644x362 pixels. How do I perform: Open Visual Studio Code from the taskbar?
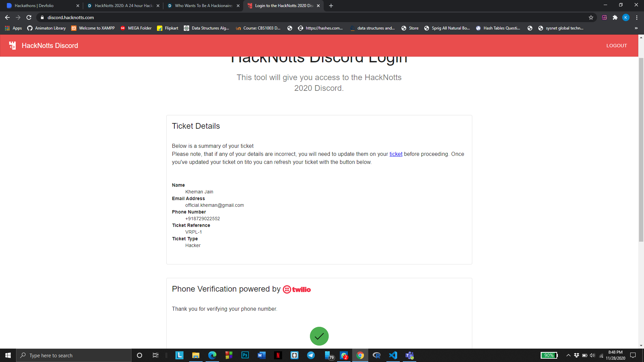click(393, 355)
